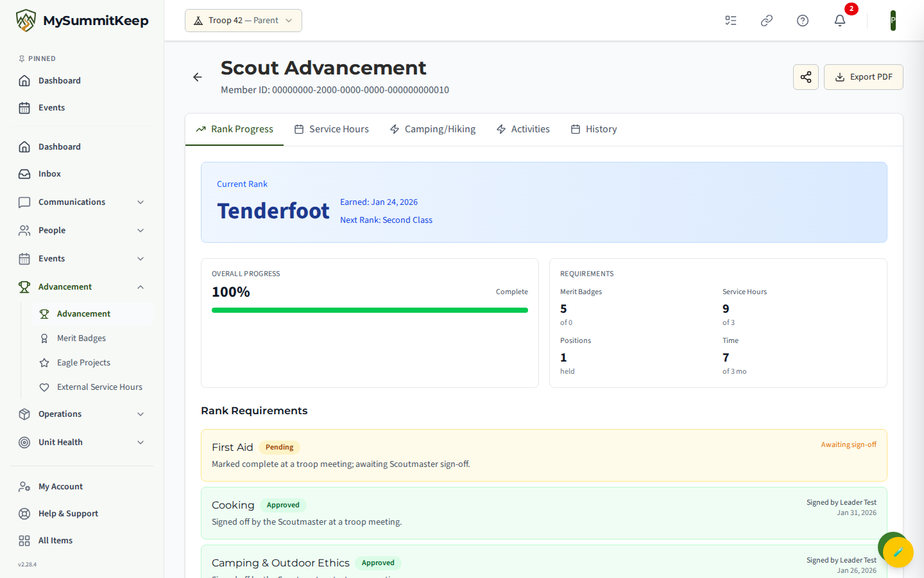Expand the Unit Health menu
The height and width of the screenshot is (578, 924).
point(82,442)
